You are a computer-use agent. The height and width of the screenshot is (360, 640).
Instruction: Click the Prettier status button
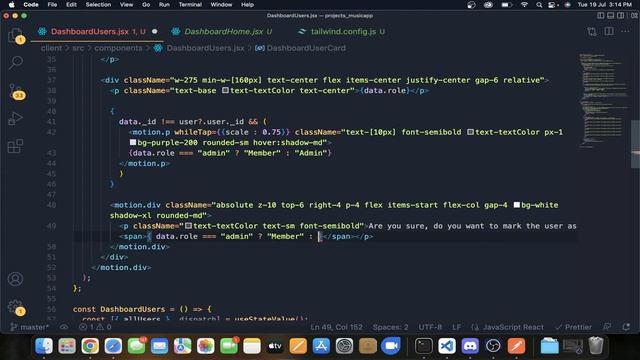pos(573,327)
